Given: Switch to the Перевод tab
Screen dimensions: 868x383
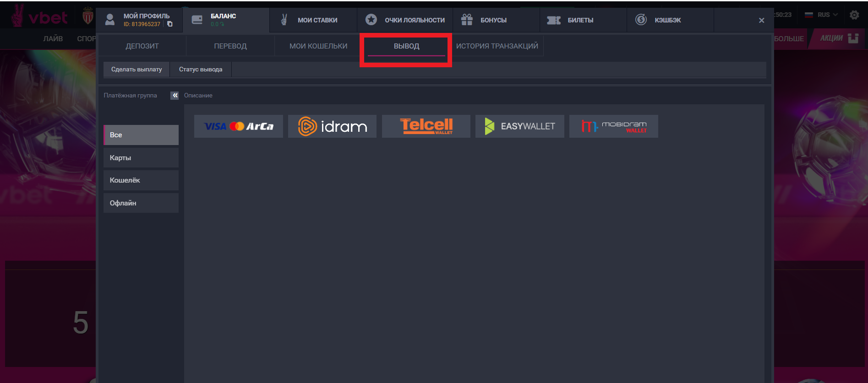Looking at the screenshot, I should 230,46.
